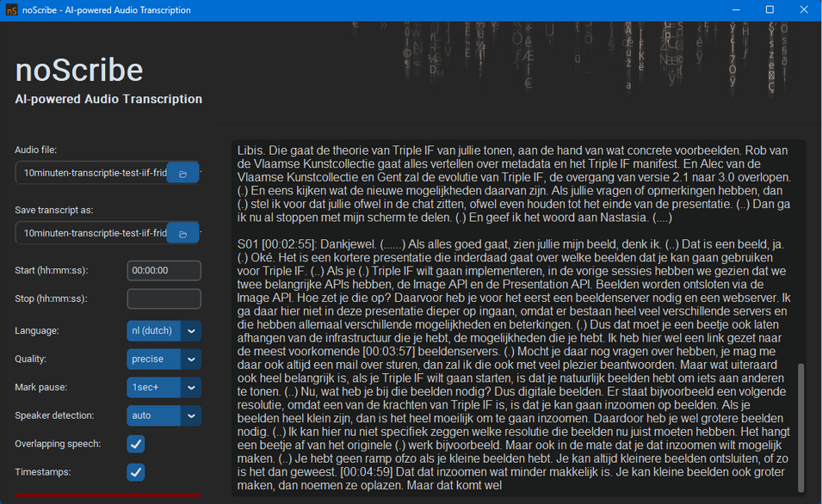Expand Speaker detection dropdown set to auto

pyautogui.click(x=191, y=415)
